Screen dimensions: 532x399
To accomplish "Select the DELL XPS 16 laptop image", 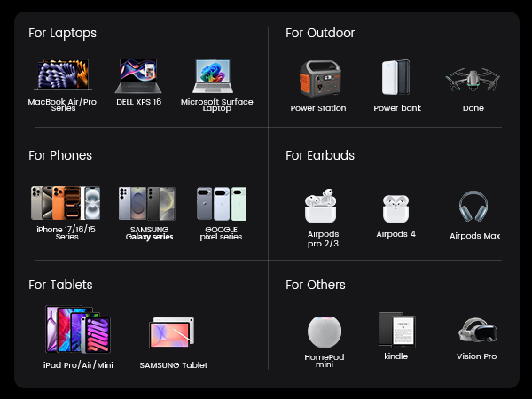I will coord(138,75).
